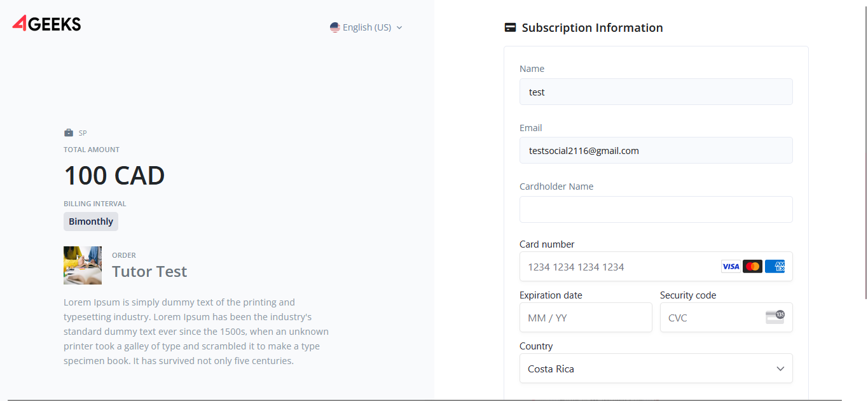Open the English (US) language dropdown

pos(366,27)
